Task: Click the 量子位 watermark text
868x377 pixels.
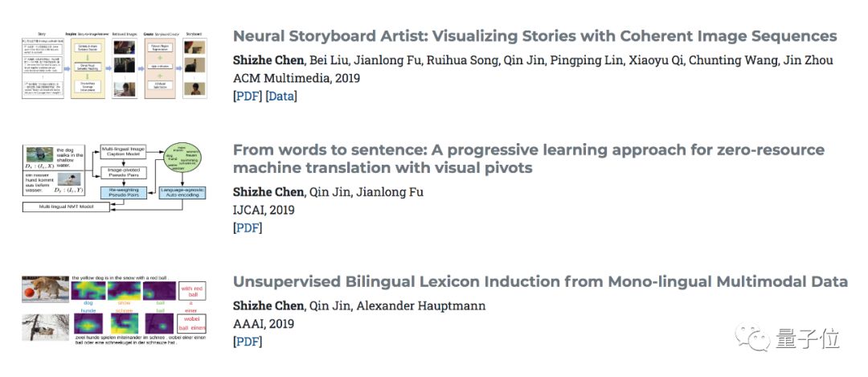Action: tap(807, 339)
